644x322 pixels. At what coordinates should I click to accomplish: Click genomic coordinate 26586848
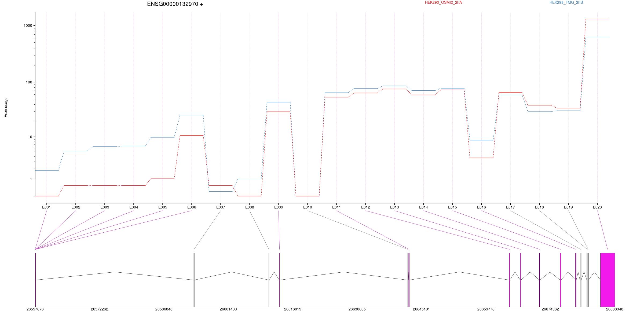(x=164, y=309)
